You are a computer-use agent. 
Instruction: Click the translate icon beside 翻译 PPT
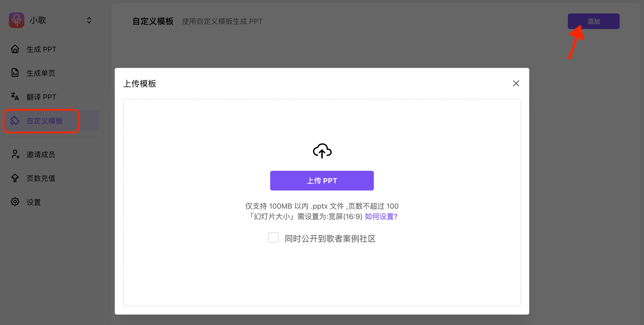coord(15,97)
